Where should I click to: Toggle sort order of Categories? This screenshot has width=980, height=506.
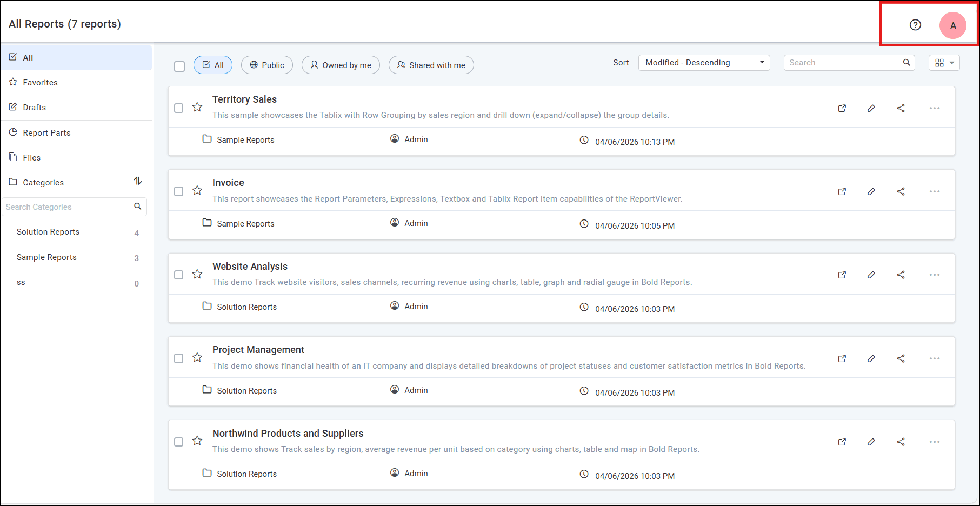[x=138, y=181]
